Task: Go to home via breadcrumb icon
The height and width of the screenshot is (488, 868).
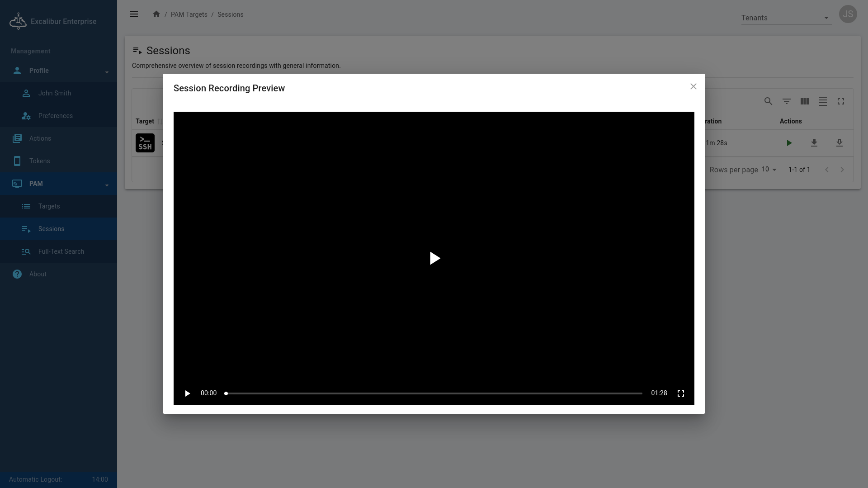Action: (x=156, y=14)
